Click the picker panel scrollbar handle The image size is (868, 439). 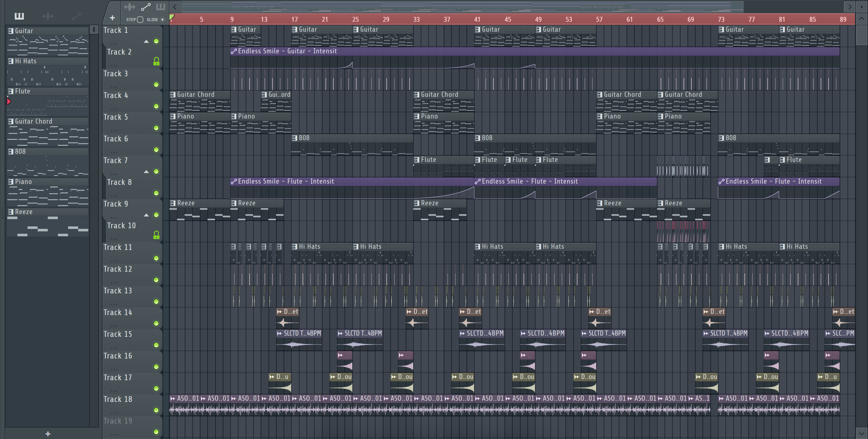tap(94, 30)
